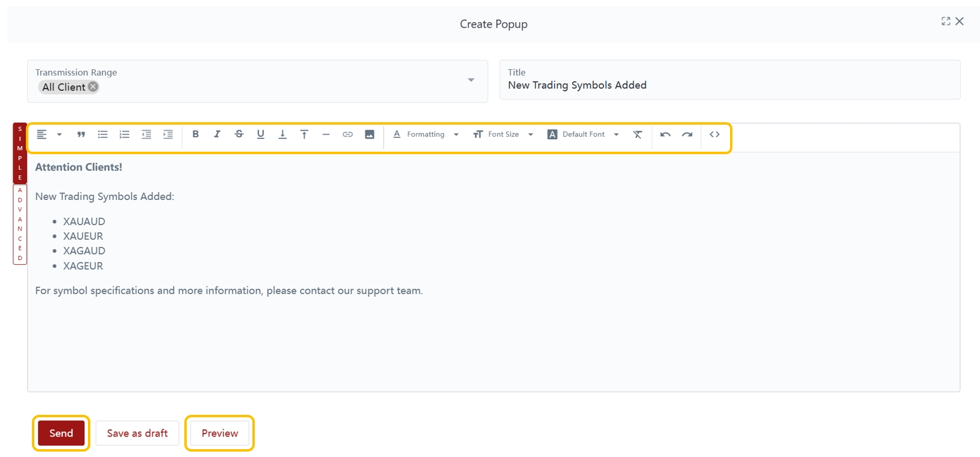Viewport: 980px width, 457px height.
Task: Open the code view icon
Action: [x=714, y=134]
